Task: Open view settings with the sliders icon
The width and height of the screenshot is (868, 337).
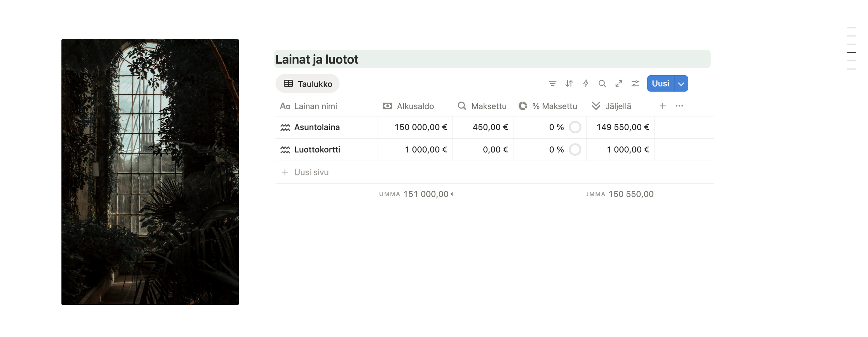Action: 635,83
